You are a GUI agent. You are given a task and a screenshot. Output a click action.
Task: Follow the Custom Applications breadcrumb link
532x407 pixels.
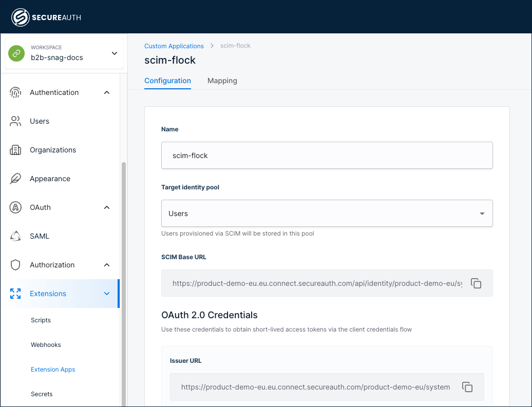click(174, 46)
